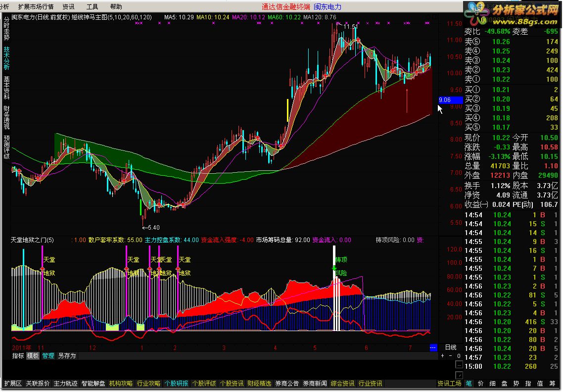This screenshot has width=563, height=392.
Task: Click the 铸顶 warning marker in sub-chart
Action: click(341, 259)
